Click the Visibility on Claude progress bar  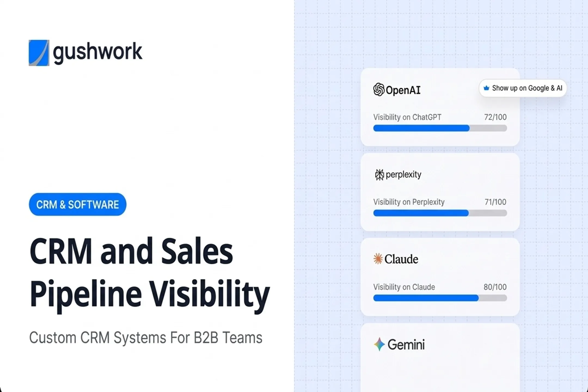440,298
